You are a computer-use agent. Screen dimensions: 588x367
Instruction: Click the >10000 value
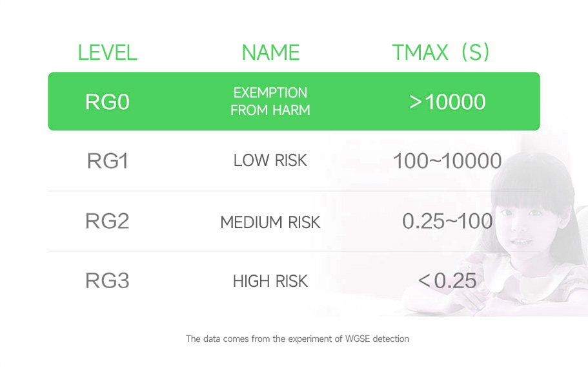447,101
